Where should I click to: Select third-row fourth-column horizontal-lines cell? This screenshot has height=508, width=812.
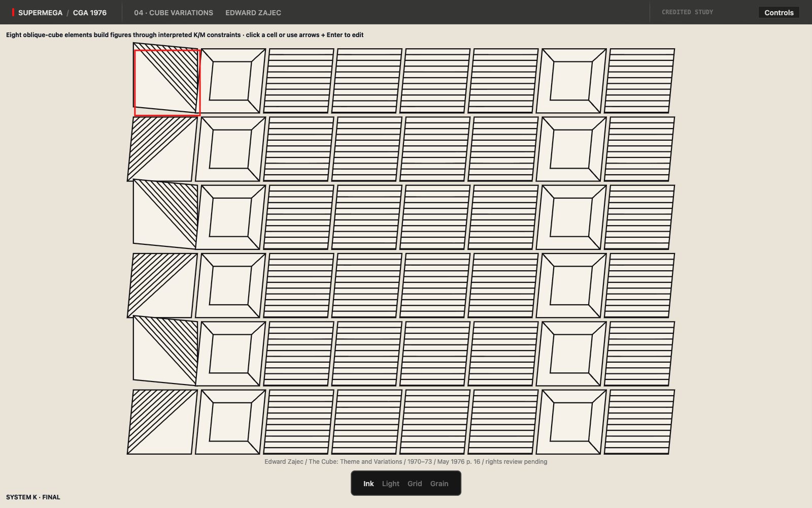(367, 217)
